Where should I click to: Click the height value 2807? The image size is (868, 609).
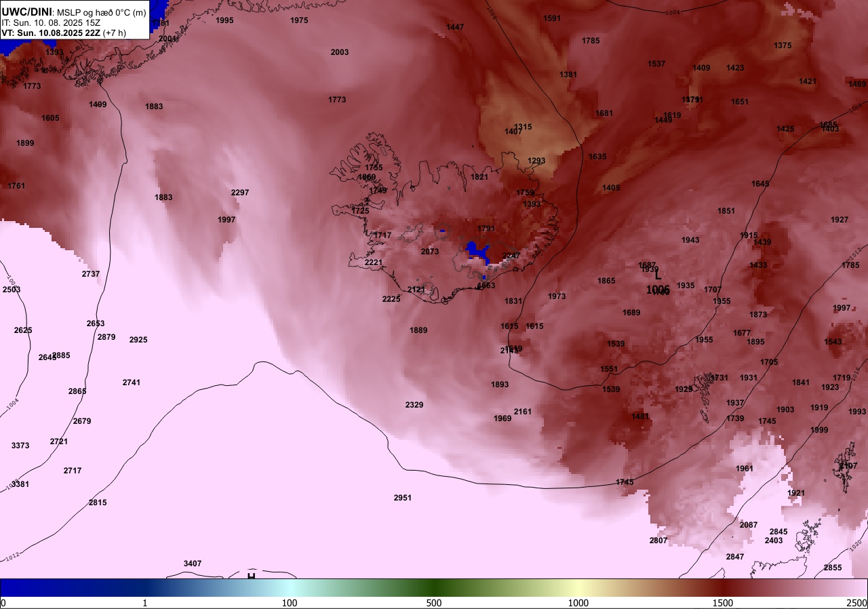[658, 541]
